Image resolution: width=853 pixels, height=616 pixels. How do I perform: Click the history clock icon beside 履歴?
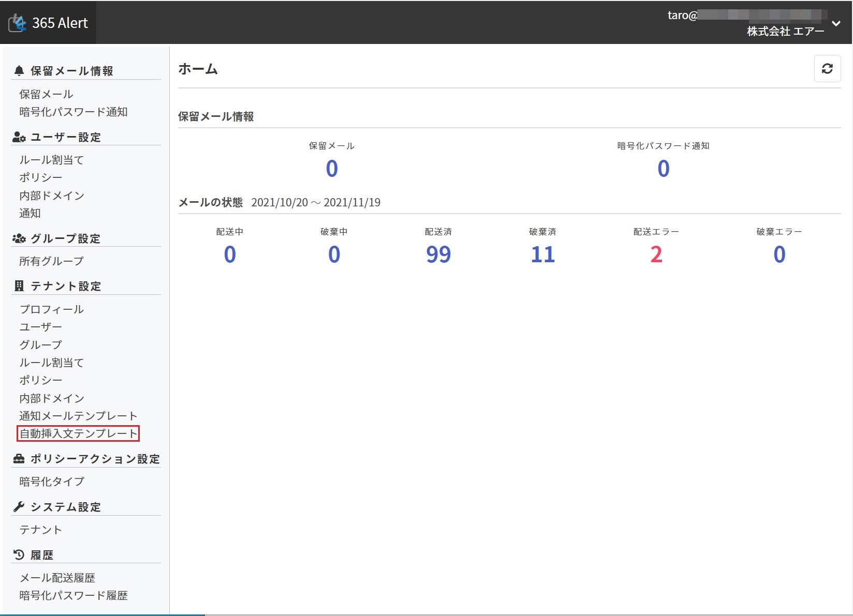(x=19, y=555)
